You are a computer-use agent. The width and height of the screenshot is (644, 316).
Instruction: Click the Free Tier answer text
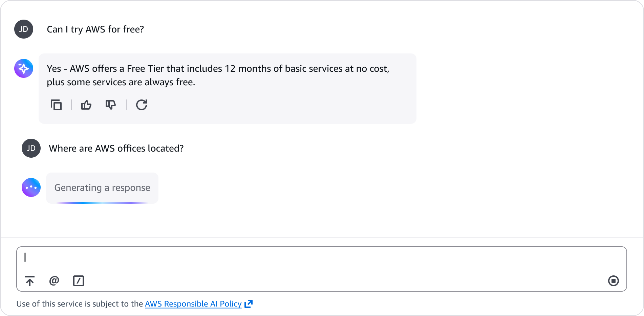tap(218, 75)
